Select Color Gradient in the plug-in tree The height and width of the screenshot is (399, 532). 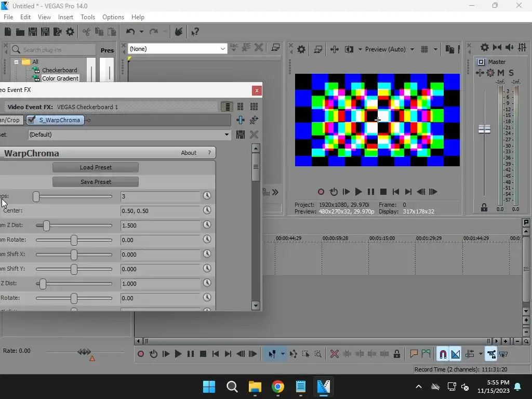coord(60,78)
